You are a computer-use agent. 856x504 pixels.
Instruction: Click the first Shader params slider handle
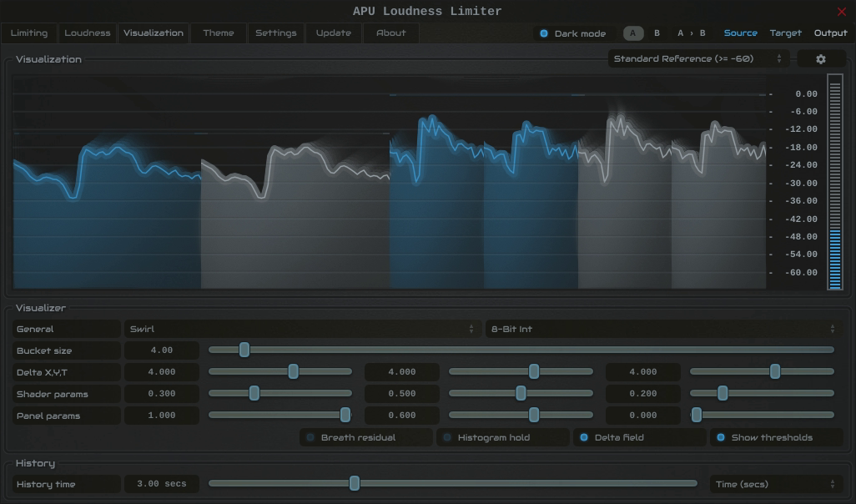point(254,393)
